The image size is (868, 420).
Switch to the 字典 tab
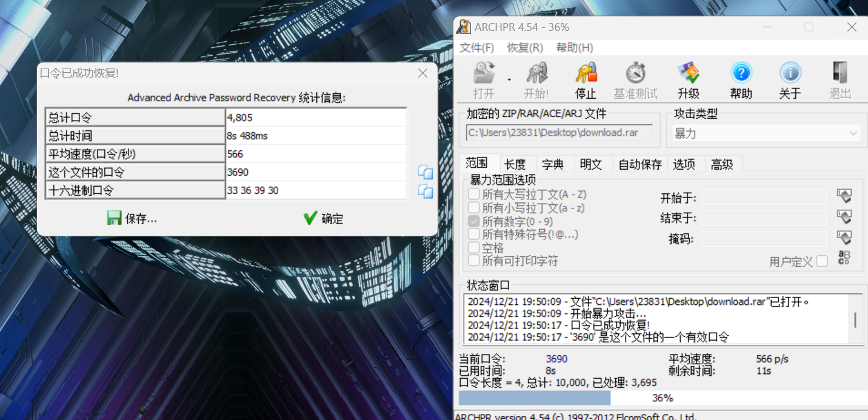[x=553, y=164]
